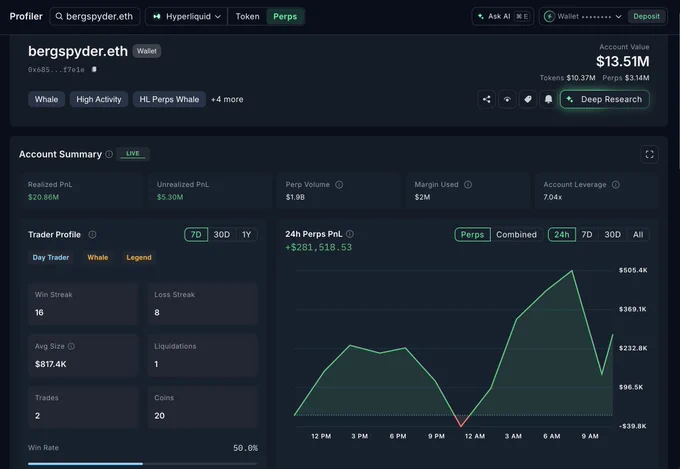Image resolution: width=680 pixels, height=469 pixels.
Task: Click the watch eye icon
Action: click(x=507, y=99)
